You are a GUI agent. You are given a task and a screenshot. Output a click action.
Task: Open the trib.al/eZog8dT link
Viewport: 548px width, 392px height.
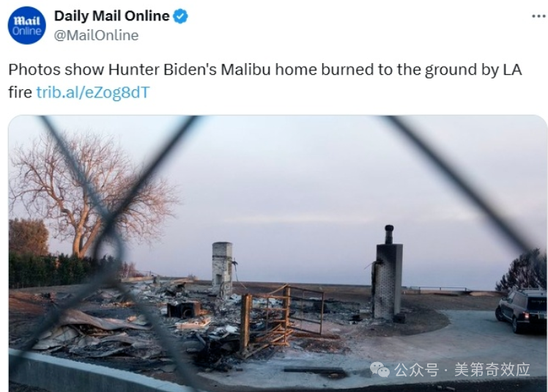coord(93,92)
